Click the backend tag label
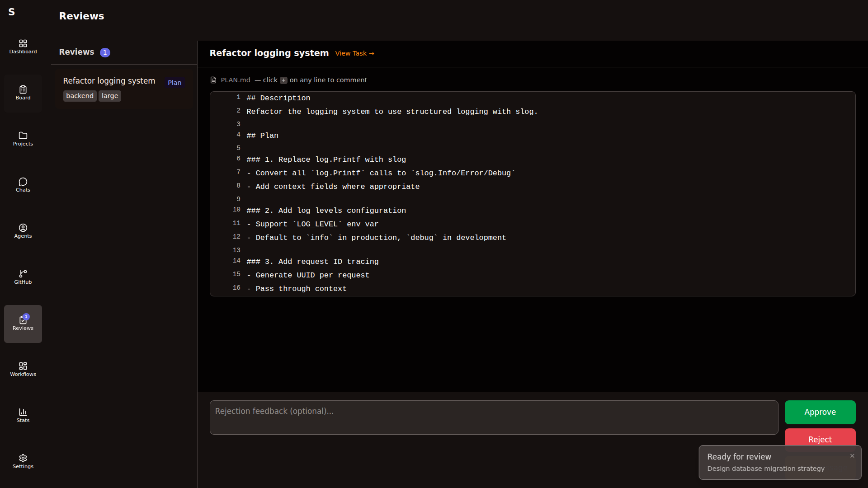 coord(80,96)
